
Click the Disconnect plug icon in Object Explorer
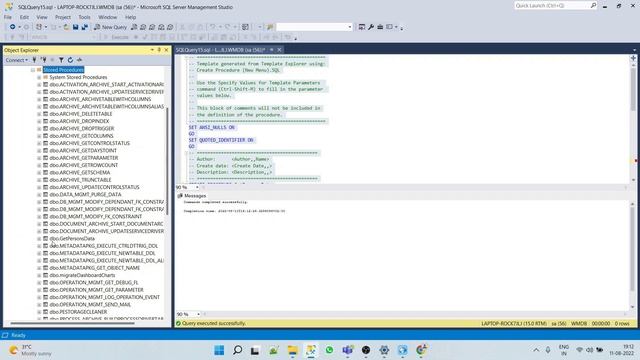(x=43, y=60)
